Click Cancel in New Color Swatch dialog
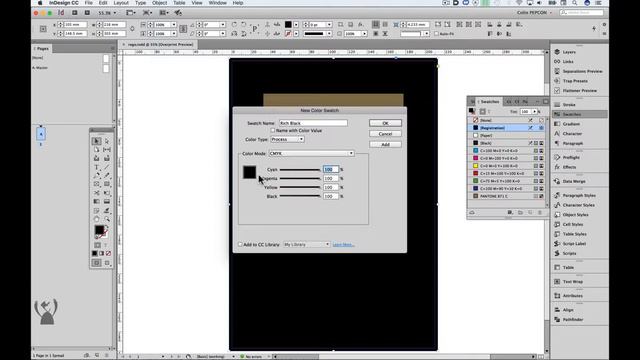 (385, 134)
